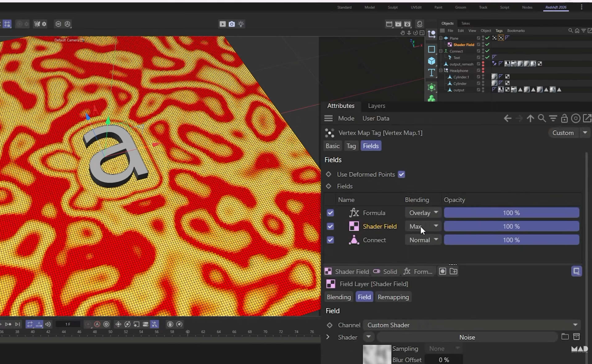The image size is (592, 364).
Task: Click the Render View play icon
Action: [x=222, y=24]
